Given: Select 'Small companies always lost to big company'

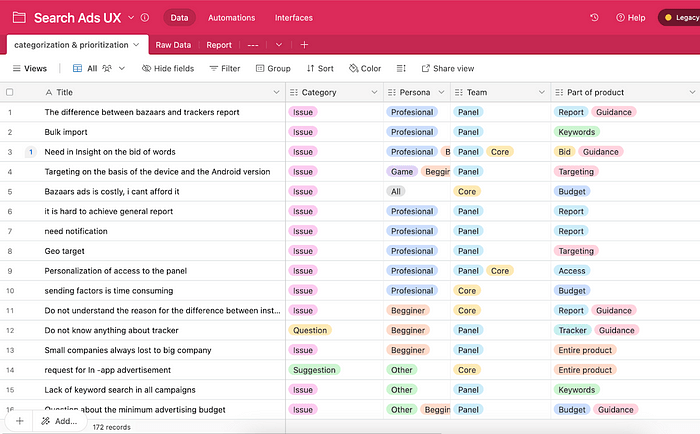Looking at the screenshot, I should tap(128, 351).
